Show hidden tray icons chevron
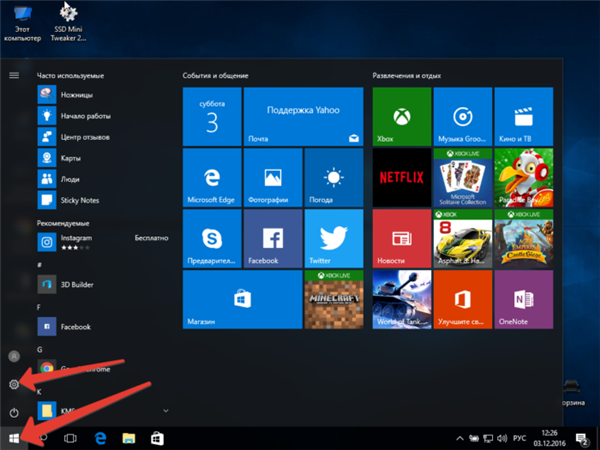600x450 pixels. [x=460, y=439]
